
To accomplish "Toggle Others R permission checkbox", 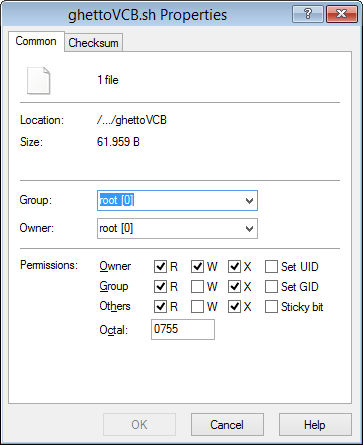I will [x=160, y=307].
